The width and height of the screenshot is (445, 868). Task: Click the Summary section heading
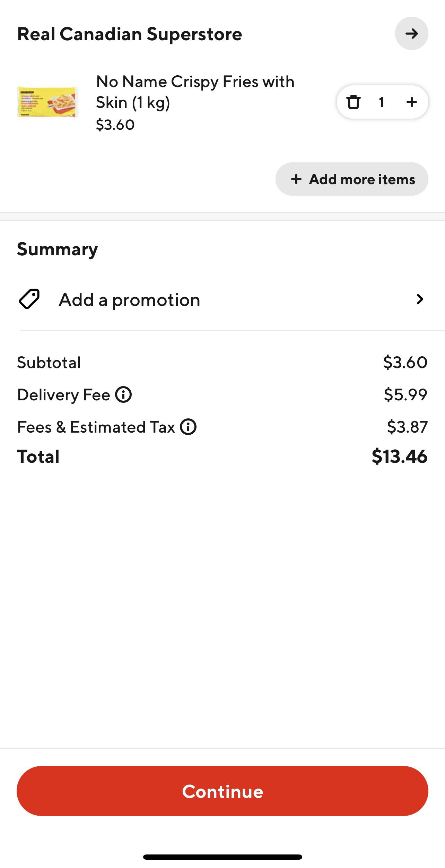click(x=57, y=248)
